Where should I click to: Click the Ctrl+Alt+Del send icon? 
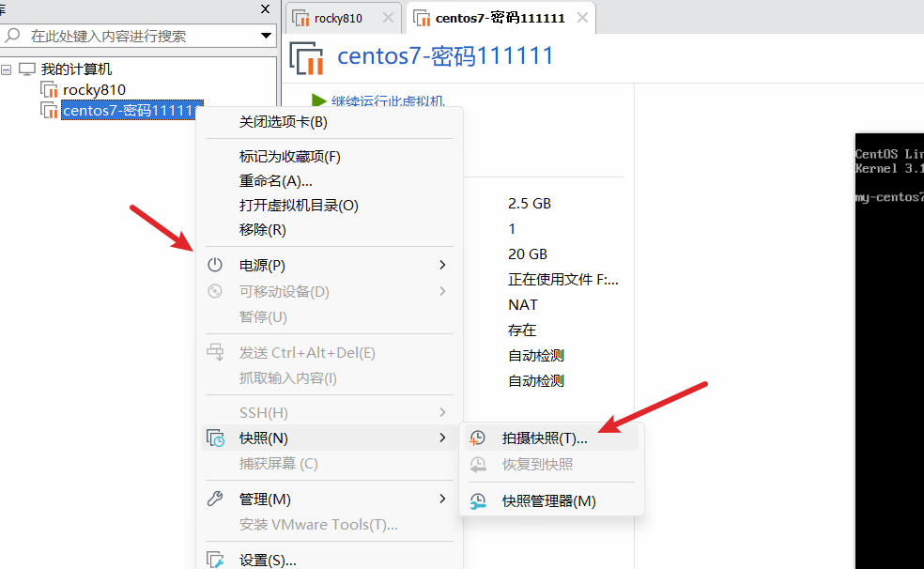215,352
